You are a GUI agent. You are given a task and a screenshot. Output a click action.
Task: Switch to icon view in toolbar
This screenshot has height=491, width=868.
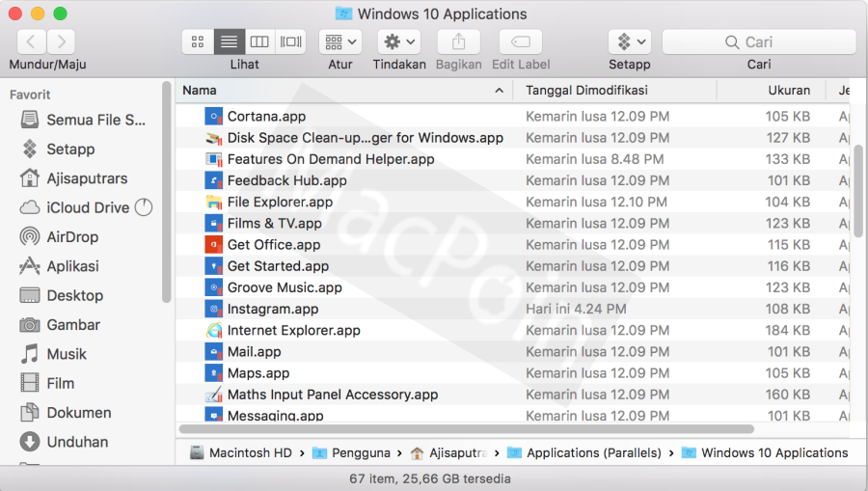pyautogui.click(x=198, y=41)
